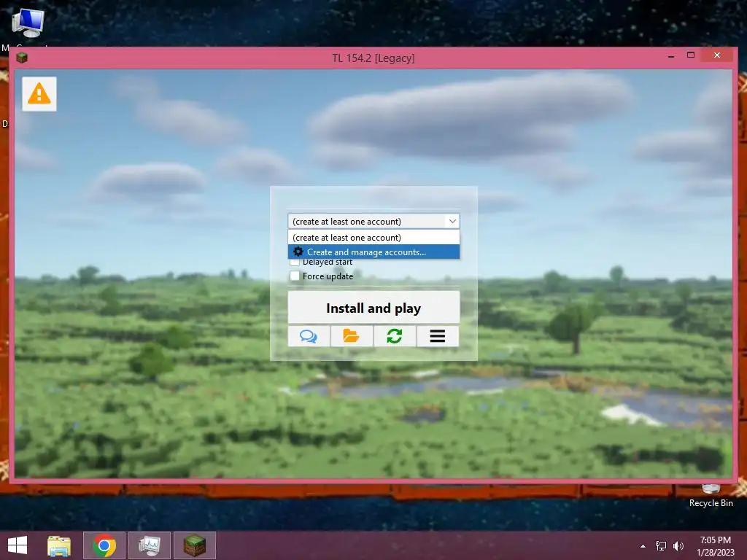Screen dimensions: 747x560
Task: Open the chat support speech bubbles icon
Action: [309, 336]
